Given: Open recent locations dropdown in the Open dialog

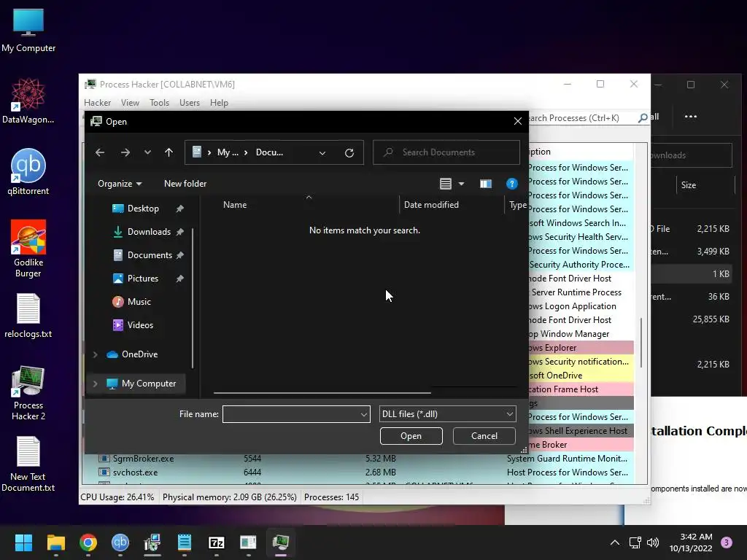Looking at the screenshot, I should tap(147, 152).
